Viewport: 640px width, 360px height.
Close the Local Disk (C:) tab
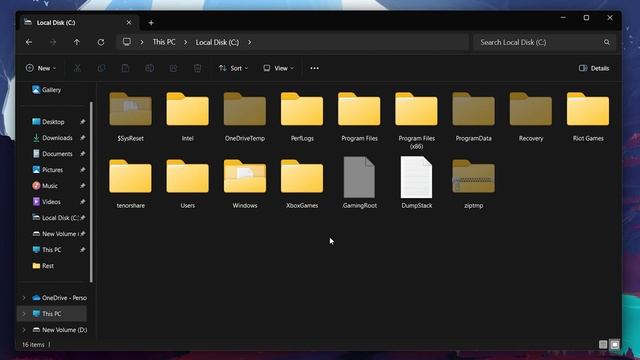pyautogui.click(x=129, y=22)
